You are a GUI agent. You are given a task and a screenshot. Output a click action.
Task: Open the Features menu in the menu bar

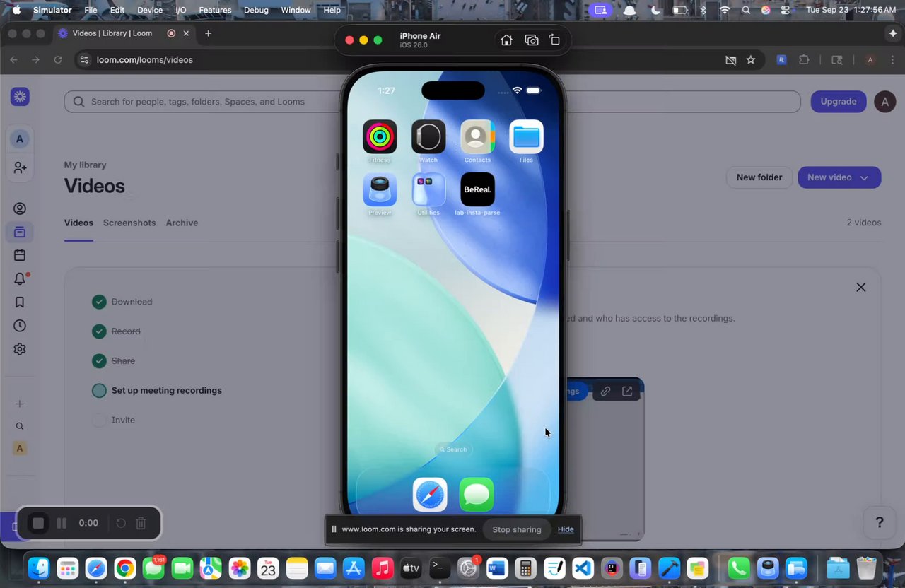click(215, 10)
